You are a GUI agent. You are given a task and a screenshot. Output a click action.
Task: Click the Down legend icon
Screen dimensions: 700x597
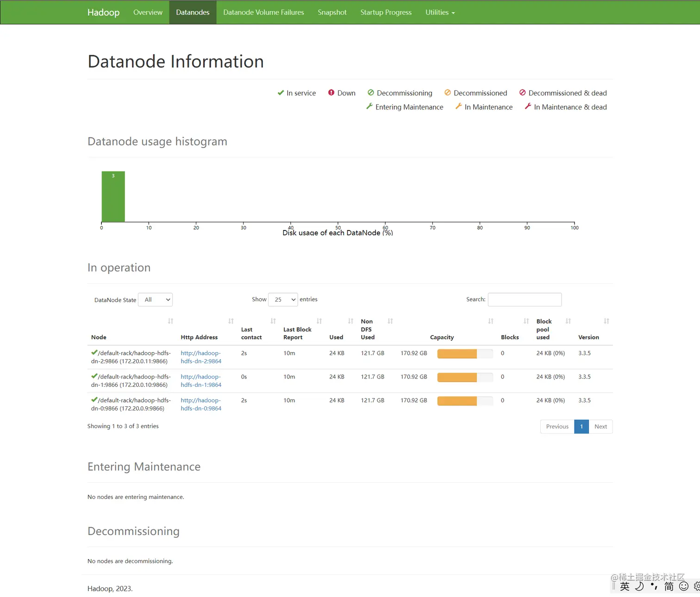tap(331, 93)
